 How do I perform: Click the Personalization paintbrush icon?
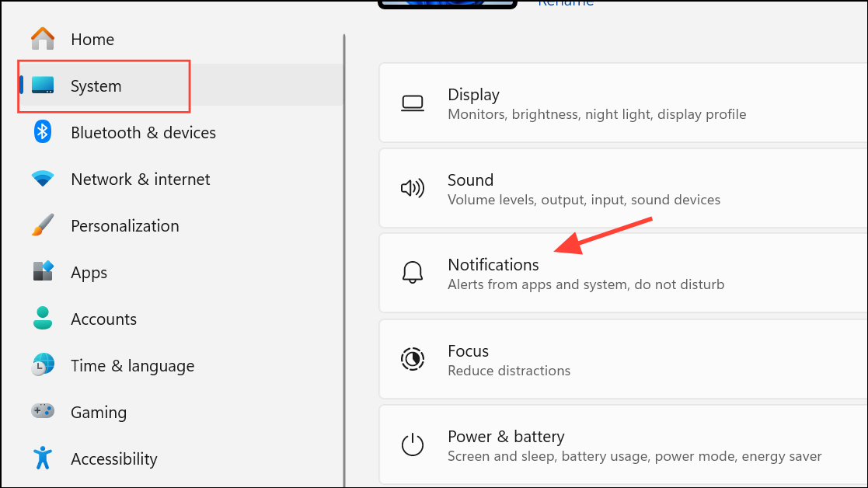click(x=43, y=226)
